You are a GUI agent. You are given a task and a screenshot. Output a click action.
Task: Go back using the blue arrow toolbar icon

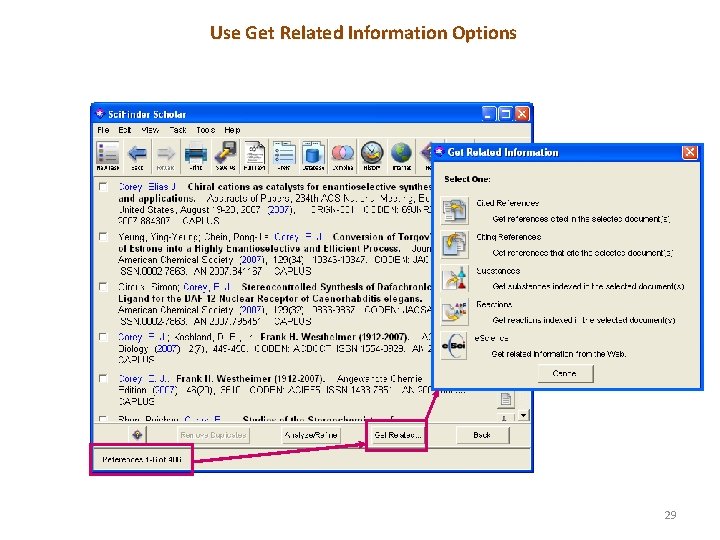tap(137, 156)
